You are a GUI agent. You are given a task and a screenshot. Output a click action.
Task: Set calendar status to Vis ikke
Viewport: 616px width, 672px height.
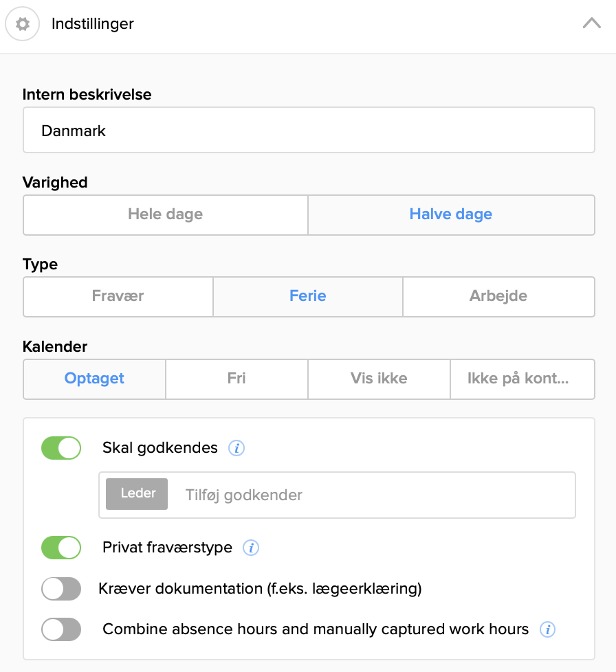click(x=379, y=379)
